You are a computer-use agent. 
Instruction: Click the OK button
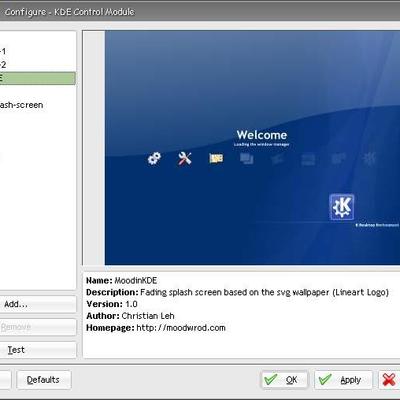point(284,380)
